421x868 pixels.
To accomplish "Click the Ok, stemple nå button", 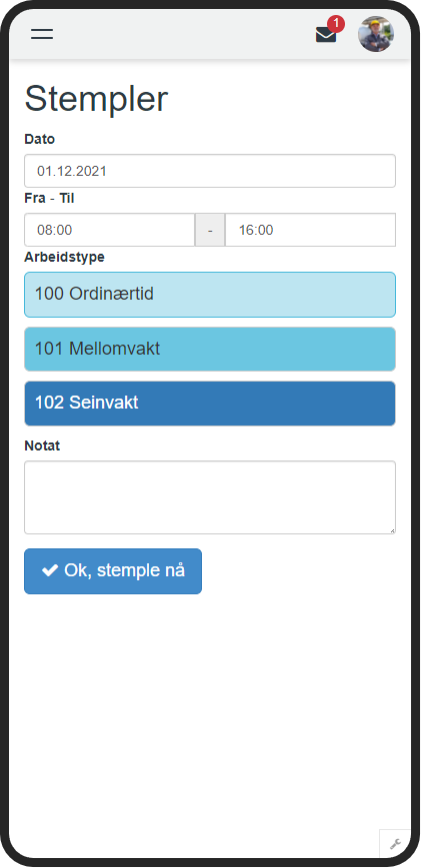I will [x=113, y=571].
